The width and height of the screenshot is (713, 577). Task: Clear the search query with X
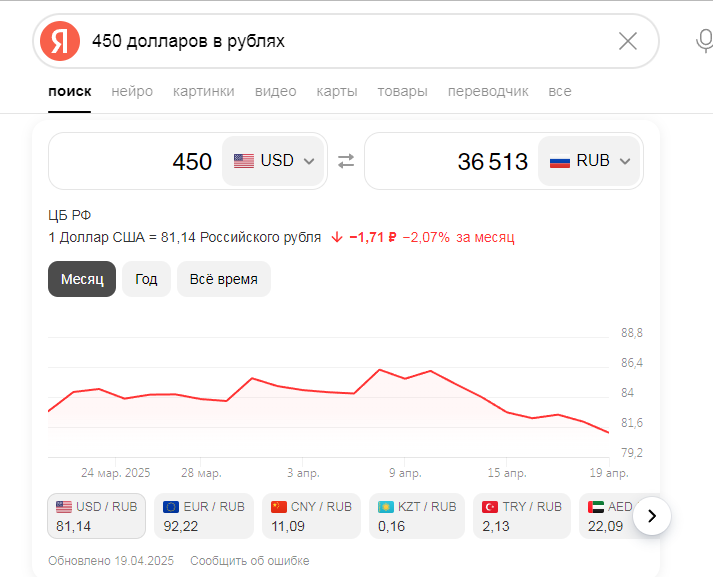(x=628, y=41)
